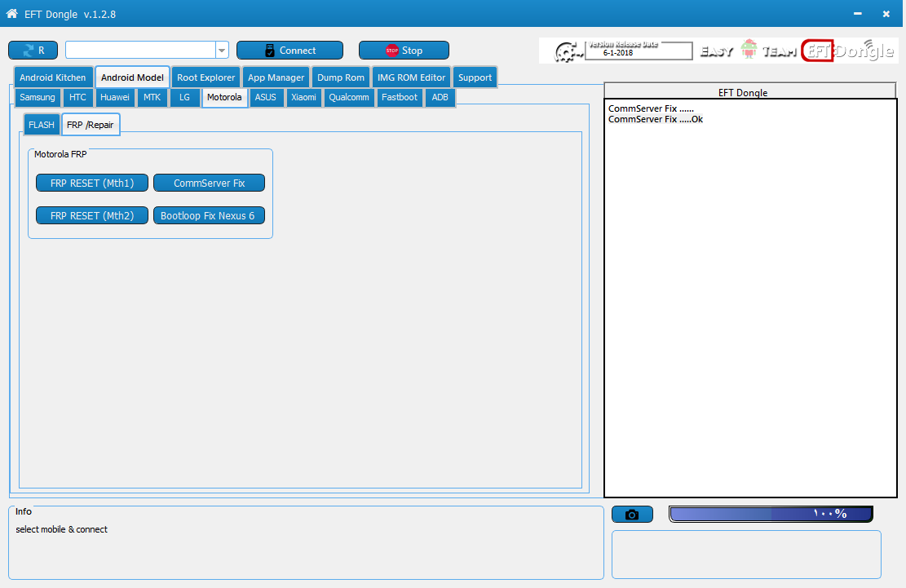
Task: Select the Fastboot tab
Action: pos(400,97)
